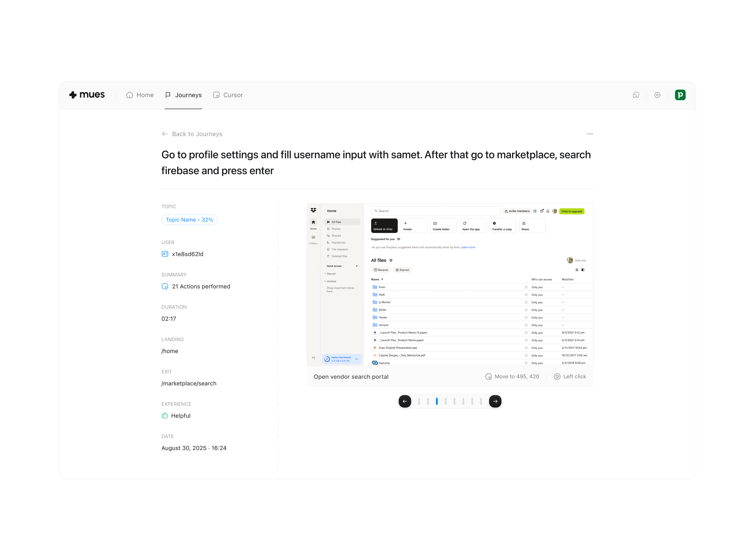Image resolution: width=755 pixels, height=560 pixels.
Task: Click the user ID card icon
Action: tap(165, 254)
